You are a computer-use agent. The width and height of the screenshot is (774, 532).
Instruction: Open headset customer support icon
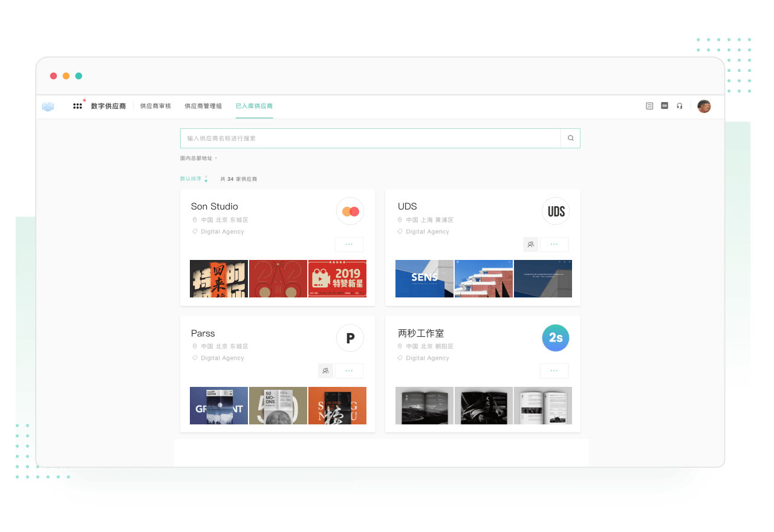(x=680, y=106)
